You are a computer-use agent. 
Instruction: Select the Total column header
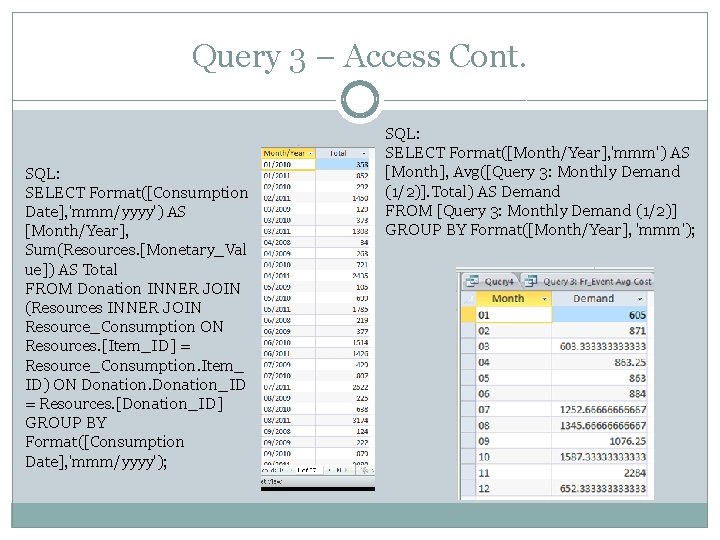click(x=343, y=153)
